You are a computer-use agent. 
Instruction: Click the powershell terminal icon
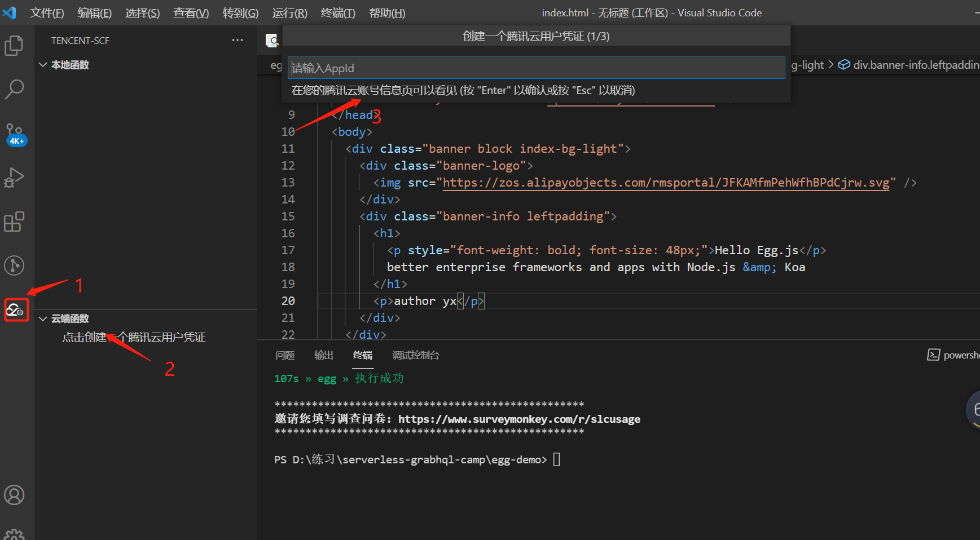coord(933,355)
